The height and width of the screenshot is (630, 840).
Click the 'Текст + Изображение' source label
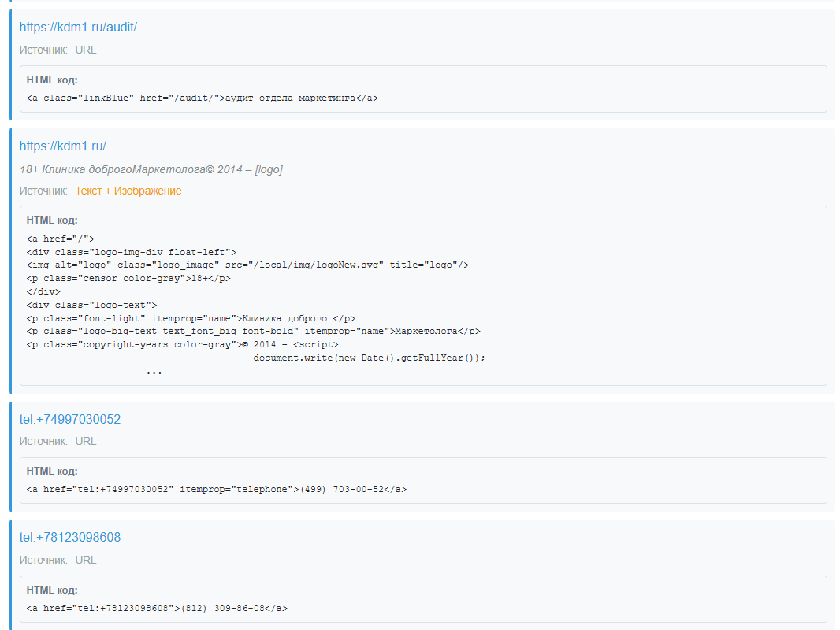[x=128, y=191]
